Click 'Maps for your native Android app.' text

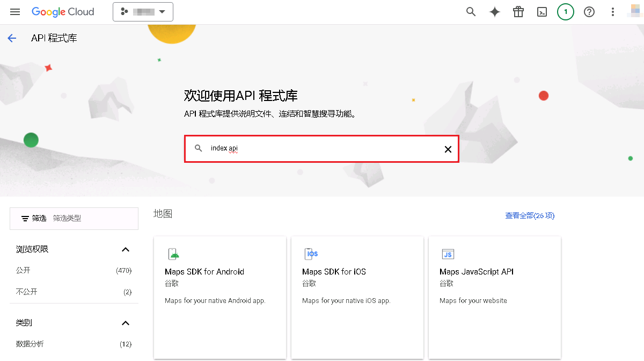tap(215, 301)
